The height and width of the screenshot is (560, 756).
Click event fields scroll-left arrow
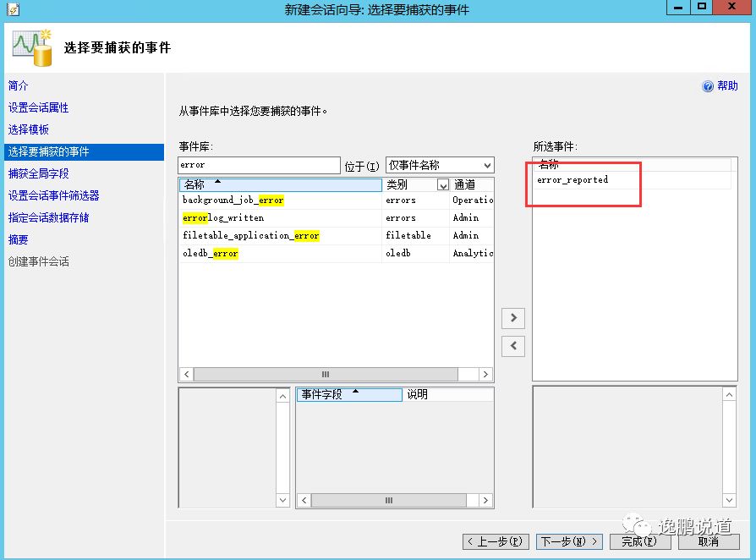click(304, 501)
